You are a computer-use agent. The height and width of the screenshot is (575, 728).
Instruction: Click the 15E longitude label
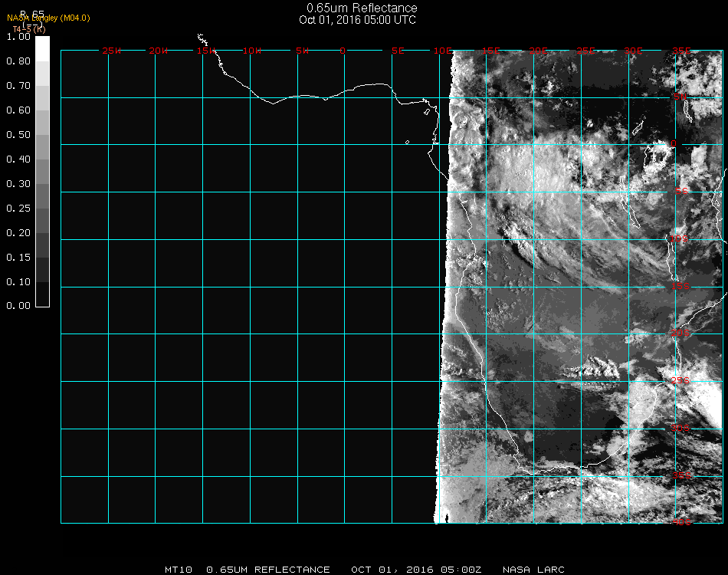[x=490, y=51]
